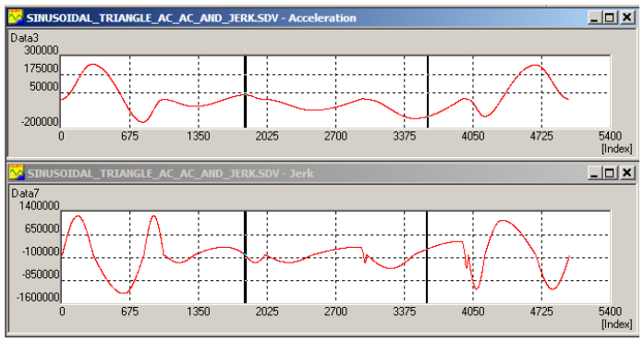Viewport: 644px width, 343px height.
Task: Maximize the Jerk window
Action: (x=610, y=173)
